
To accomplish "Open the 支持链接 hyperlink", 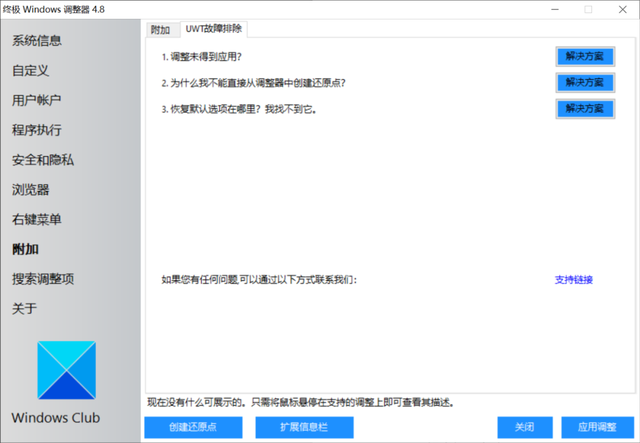I will [573, 280].
